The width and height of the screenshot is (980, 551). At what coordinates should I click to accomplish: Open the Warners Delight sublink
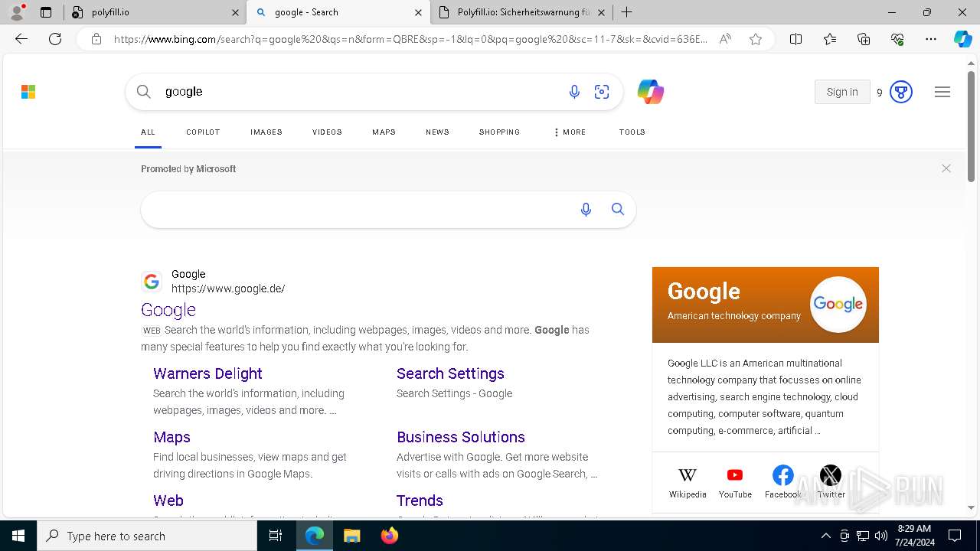pos(207,373)
